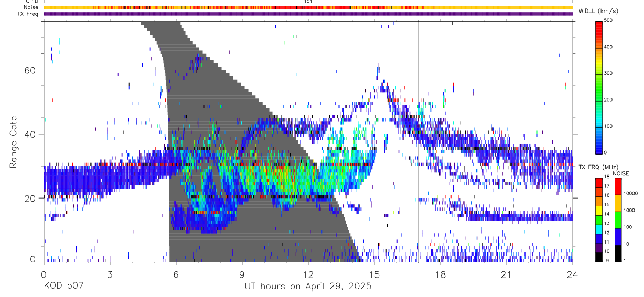Click the yellow segment of TX FRQ scale
Screen dimensions: 644x297
(598, 211)
